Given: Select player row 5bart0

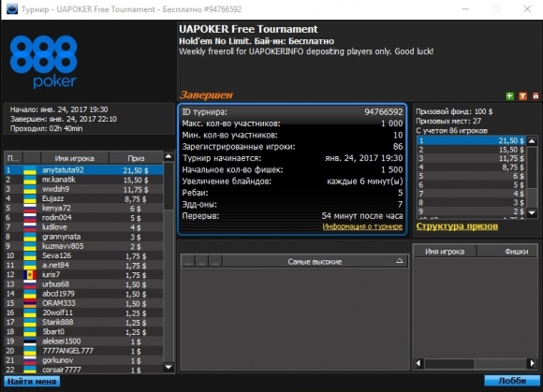Looking at the screenshot, I should (x=83, y=332).
